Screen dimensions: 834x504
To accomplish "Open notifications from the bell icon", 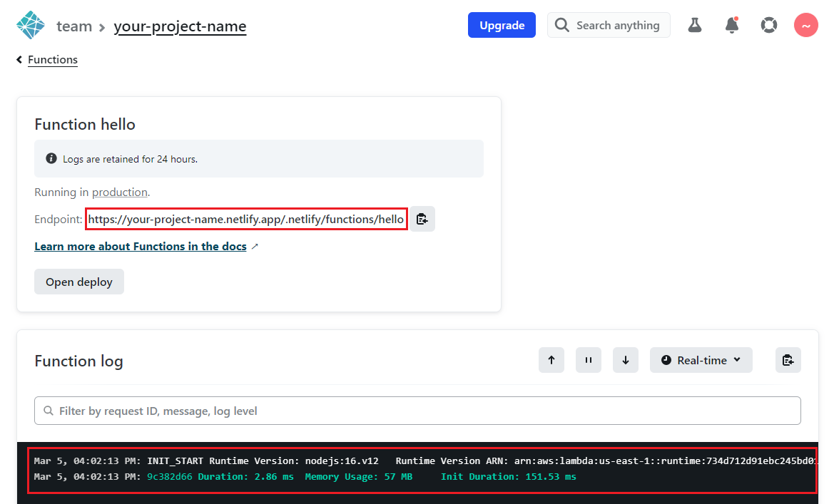I will (731, 25).
